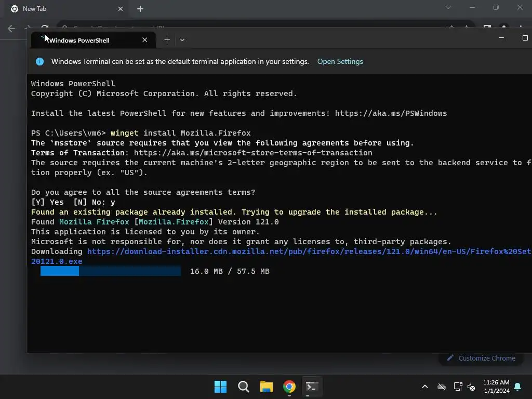Open Chrome tab search dropdown chevron
The image size is (532, 399).
tap(448, 7)
